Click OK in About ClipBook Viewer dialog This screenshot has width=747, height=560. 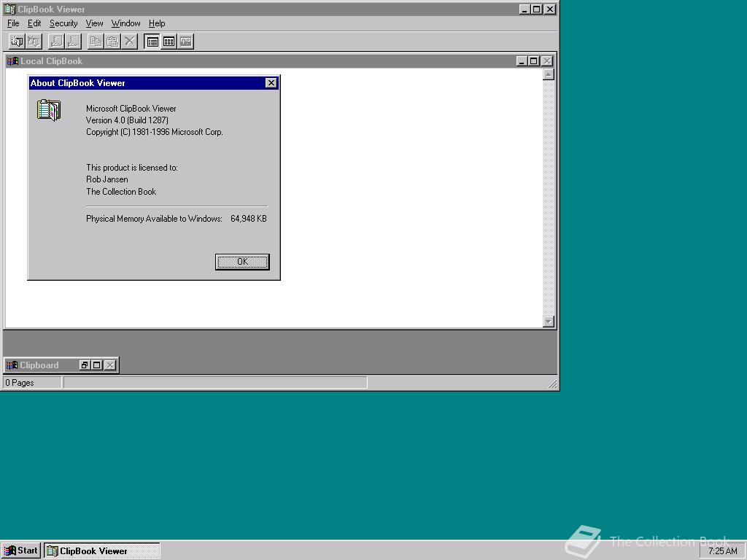tap(242, 262)
